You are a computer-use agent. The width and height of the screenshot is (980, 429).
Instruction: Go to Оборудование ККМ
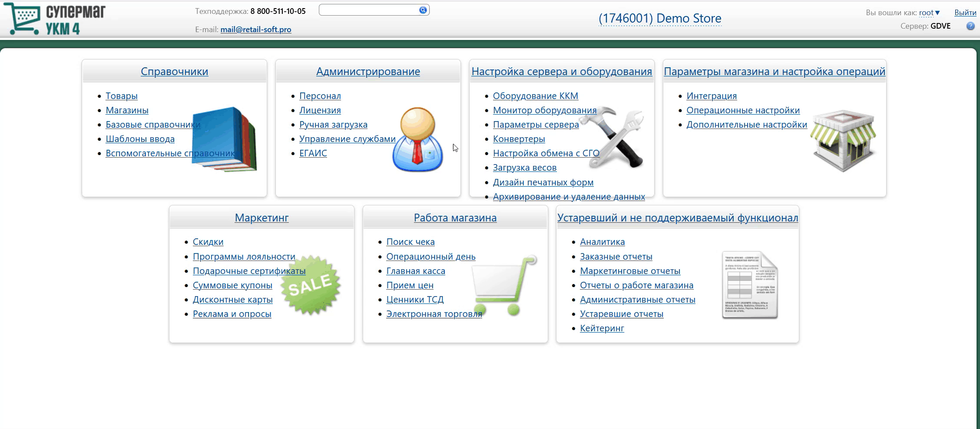[x=535, y=96]
